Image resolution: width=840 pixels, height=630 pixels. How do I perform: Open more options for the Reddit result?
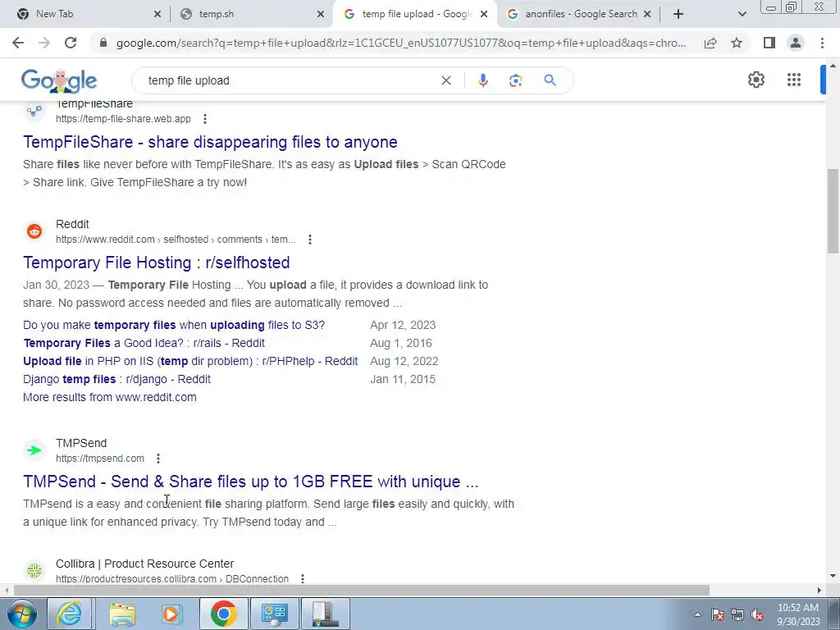tap(309, 240)
